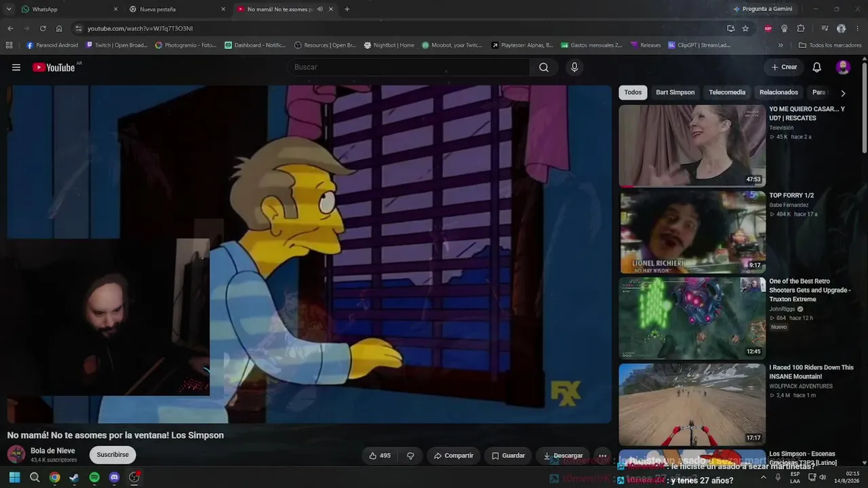Like the video (495 likes)
This screenshot has height=488, width=868.
(x=380, y=455)
